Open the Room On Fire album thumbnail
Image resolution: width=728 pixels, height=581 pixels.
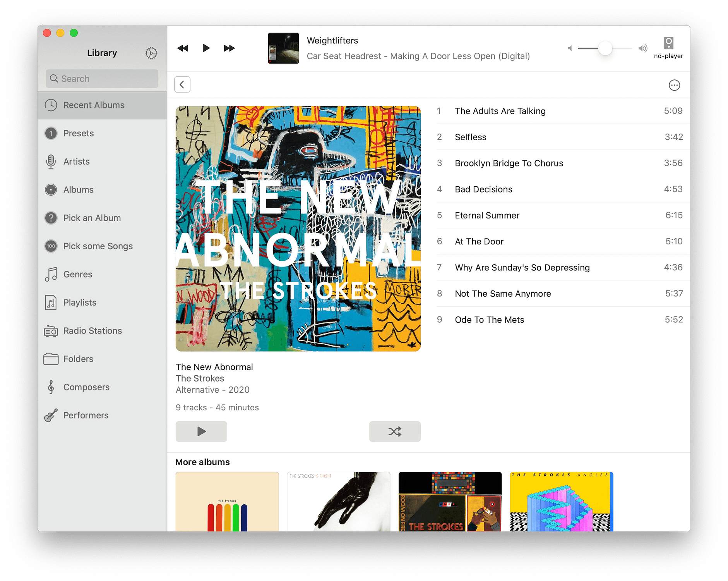450,502
